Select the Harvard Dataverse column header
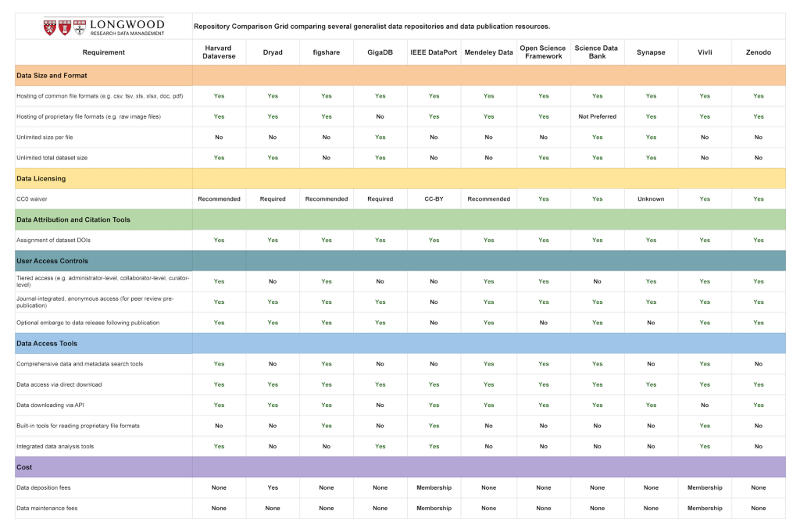Viewport: 800px width, 532px height. [219, 52]
